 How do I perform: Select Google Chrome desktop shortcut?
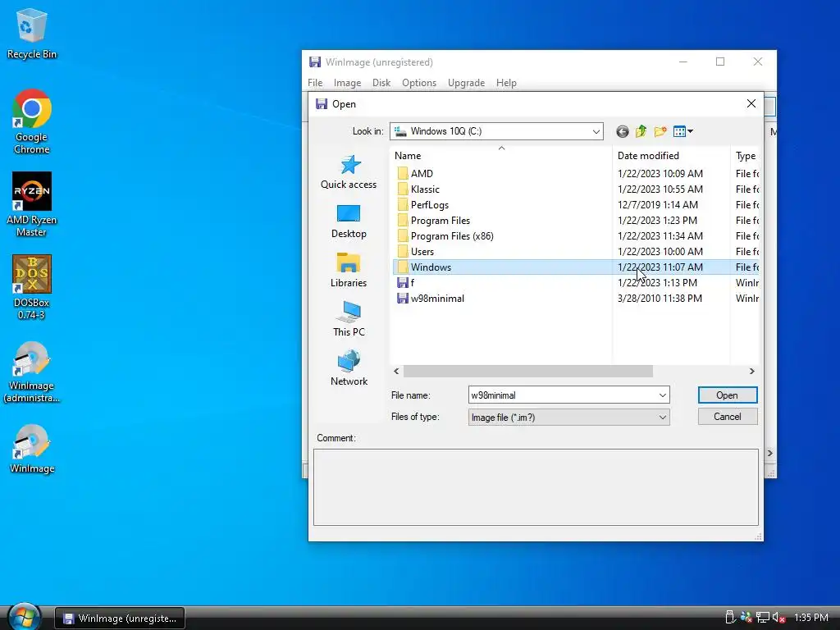tap(32, 122)
